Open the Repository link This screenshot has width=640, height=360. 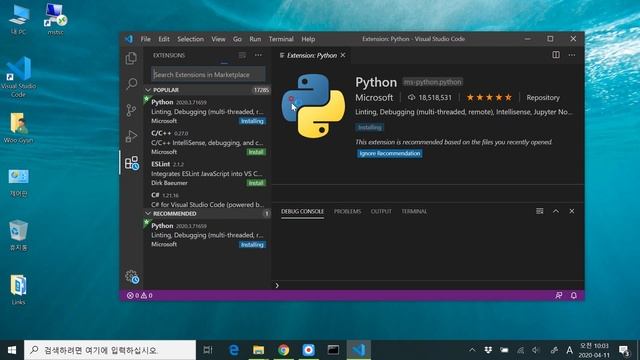click(543, 98)
